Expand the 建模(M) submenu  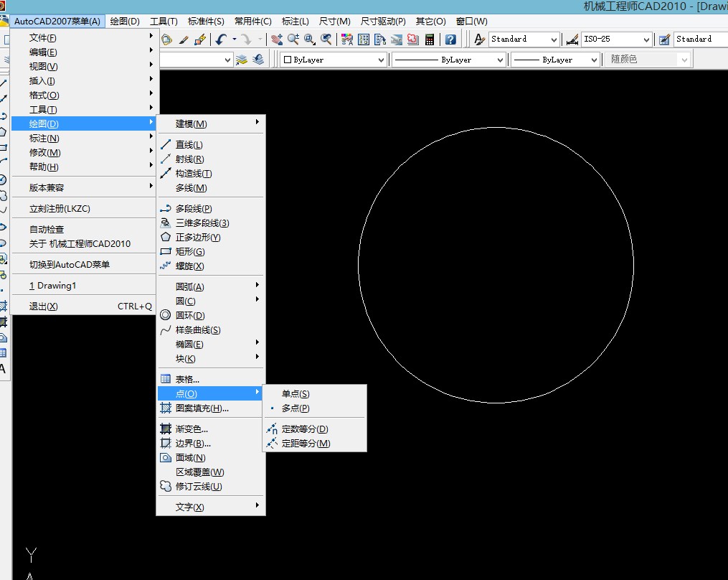pyautogui.click(x=212, y=124)
